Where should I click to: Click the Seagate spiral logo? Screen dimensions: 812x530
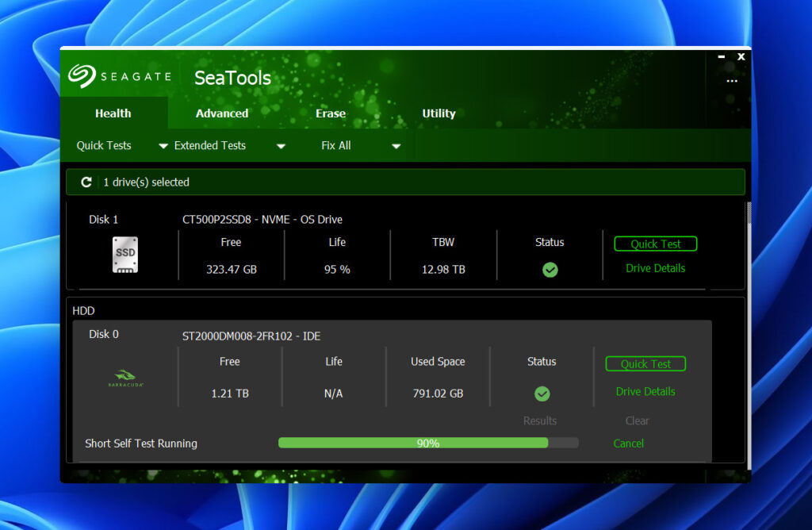tap(80, 76)
